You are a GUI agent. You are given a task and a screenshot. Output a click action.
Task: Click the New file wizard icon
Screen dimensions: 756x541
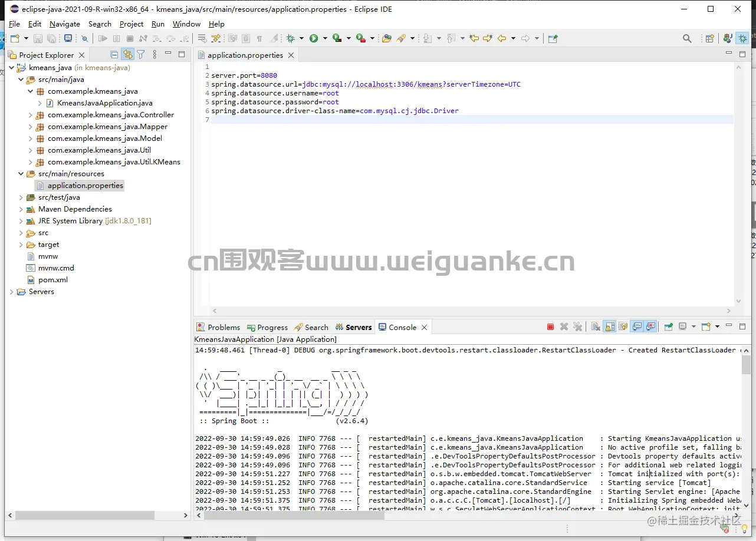pyautogui.click(x=15, y=38)
